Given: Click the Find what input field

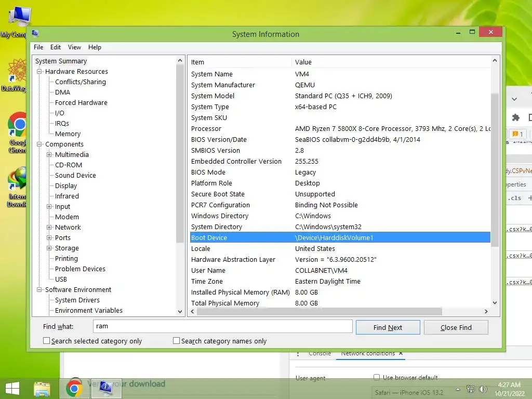Looking at the screenshot, I should coord(222,326).
